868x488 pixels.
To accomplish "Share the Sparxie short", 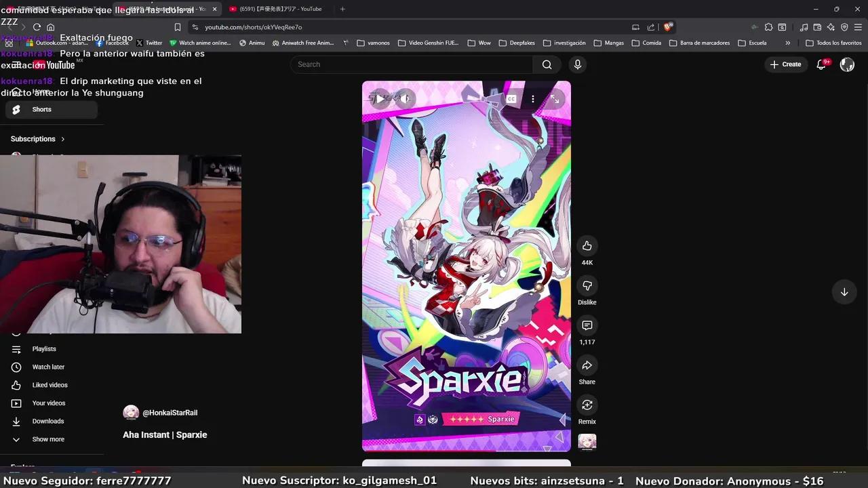I will pyautogui.click(x=587, y=365).
